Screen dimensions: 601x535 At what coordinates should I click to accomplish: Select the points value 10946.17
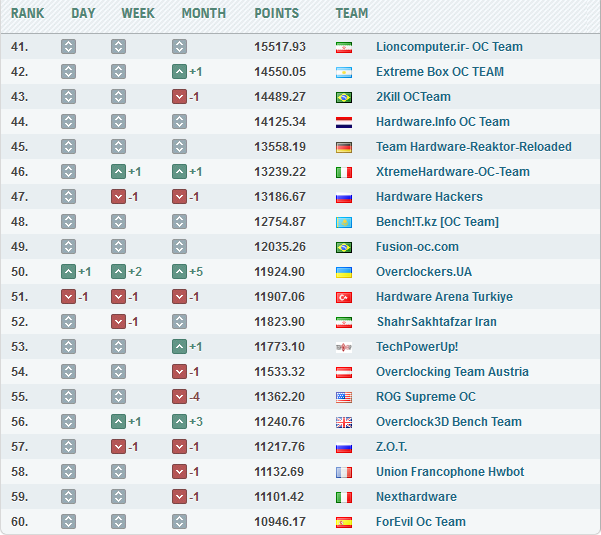[280, 522]
